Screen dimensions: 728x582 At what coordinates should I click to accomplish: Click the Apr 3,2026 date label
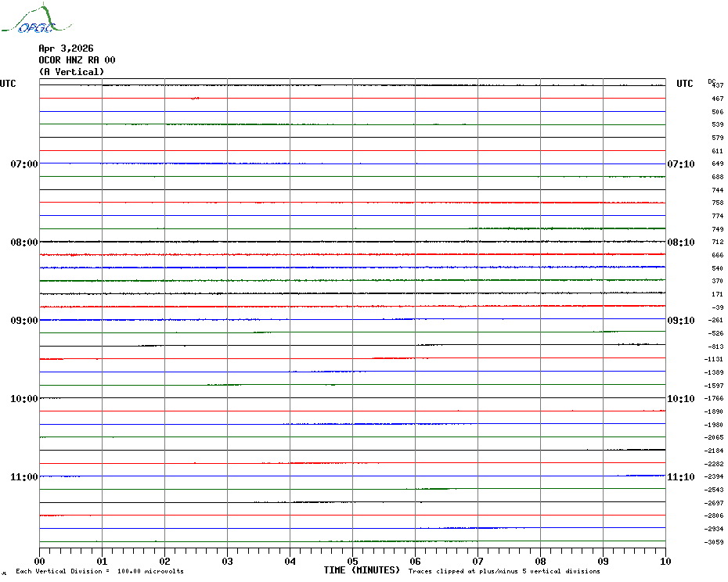click(66, 48)
